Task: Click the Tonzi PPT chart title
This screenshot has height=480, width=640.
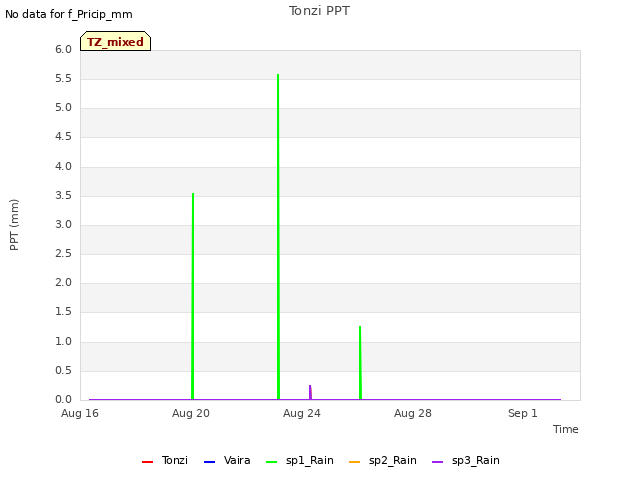Action: tap(319, 11)
